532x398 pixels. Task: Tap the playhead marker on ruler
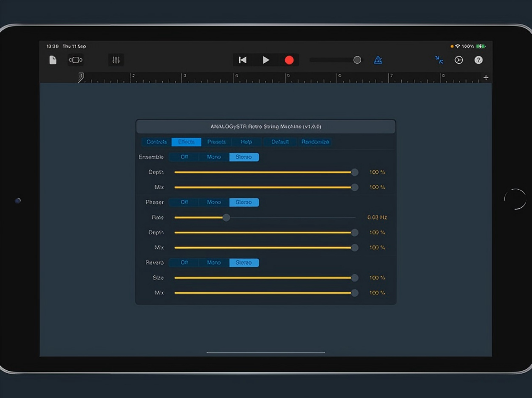81,77
